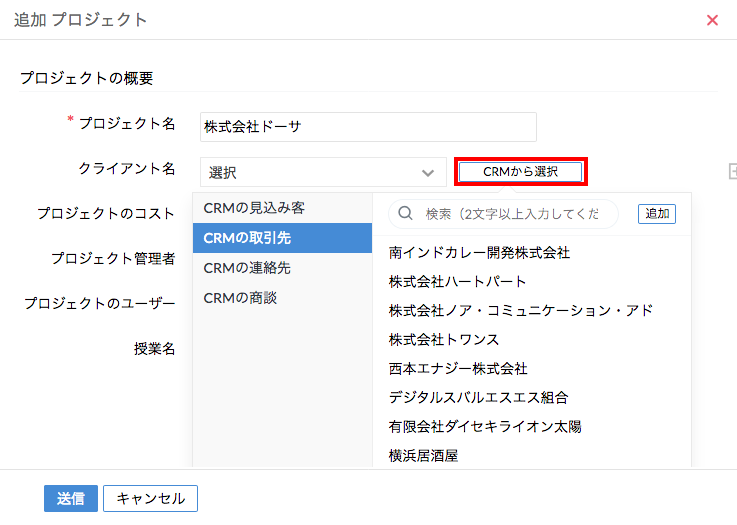This screenshot has height=525, width=737.
Task: Click the search magnifier icon
Action: point(407,213)
